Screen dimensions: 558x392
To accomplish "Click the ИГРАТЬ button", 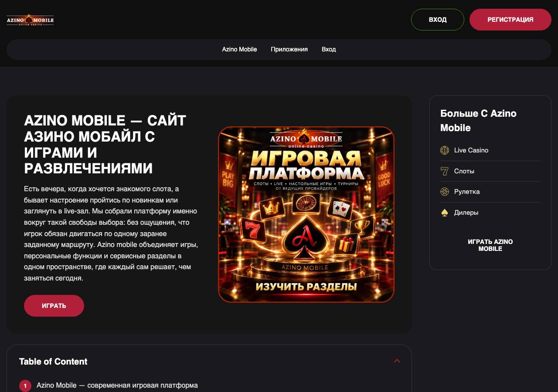I will pos(54,306).
